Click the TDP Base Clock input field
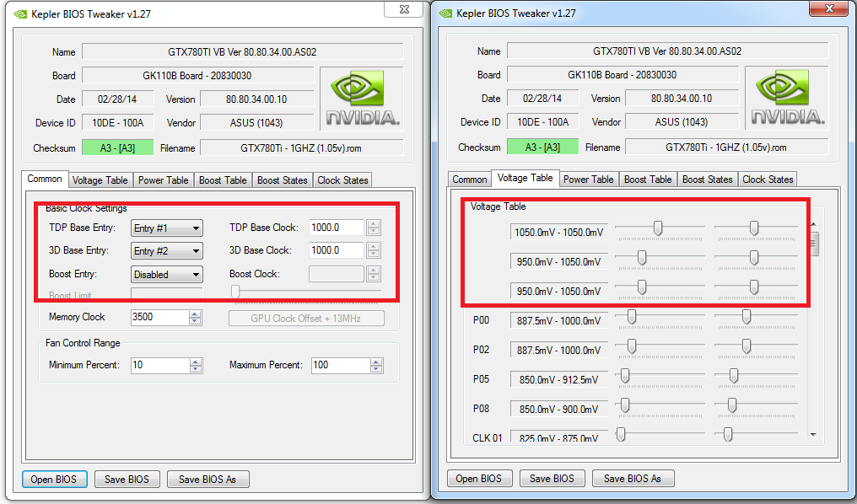The height and width of the screenshot is (504, 857). (x=337, y=228)
